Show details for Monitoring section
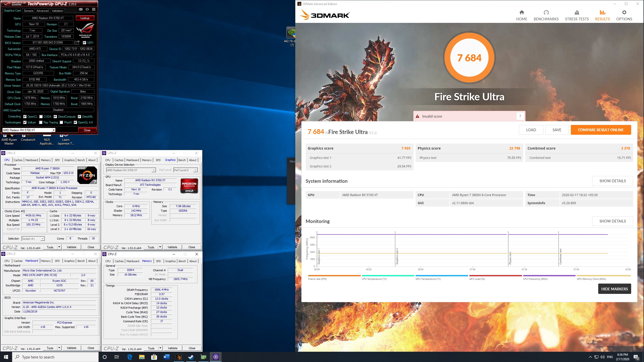 613,221
